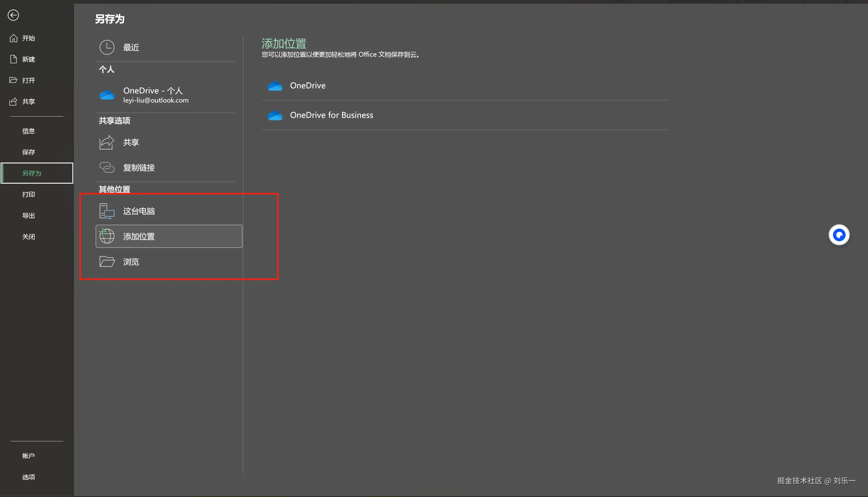Add OneDrive for Business location

331,115
